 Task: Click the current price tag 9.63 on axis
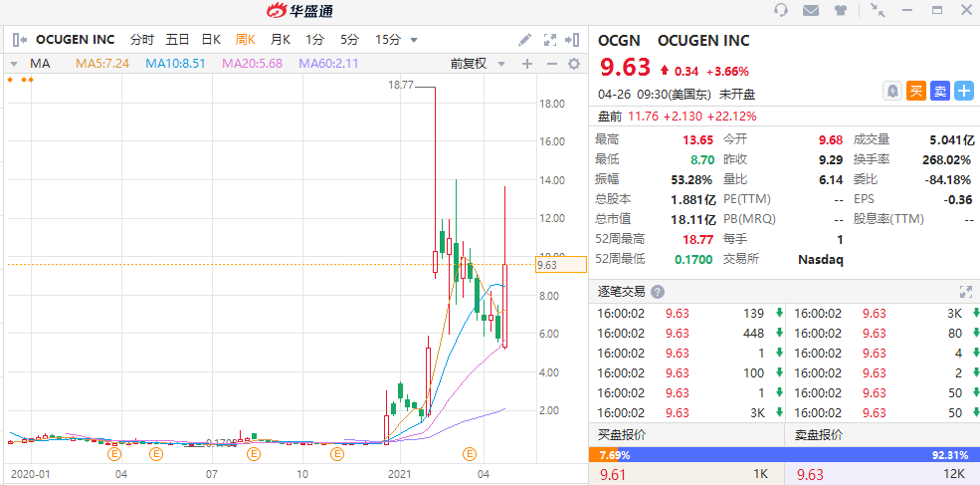click(x=561, y=265)
